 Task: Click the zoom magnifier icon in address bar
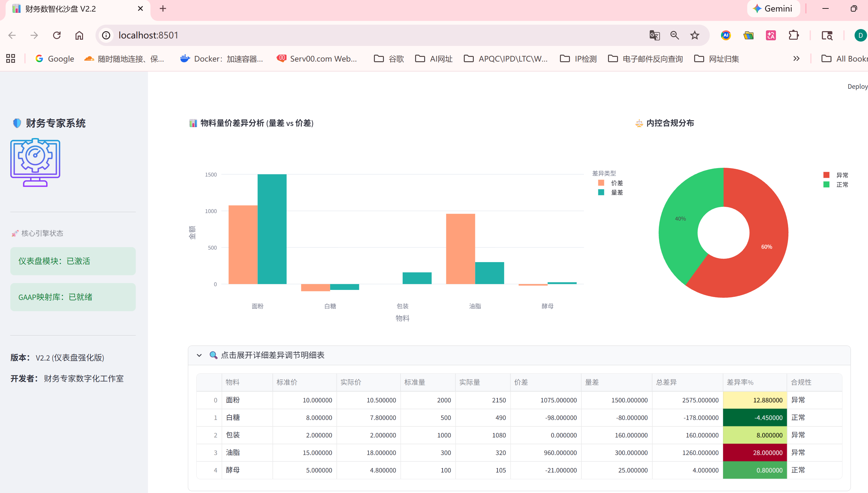point(674,35)
